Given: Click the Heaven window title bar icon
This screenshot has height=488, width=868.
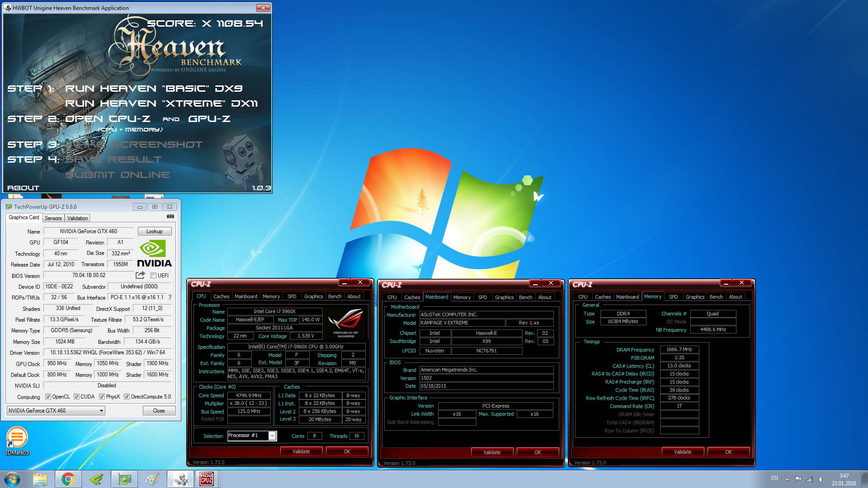Looking at the screenshot, I should point(8,8).
